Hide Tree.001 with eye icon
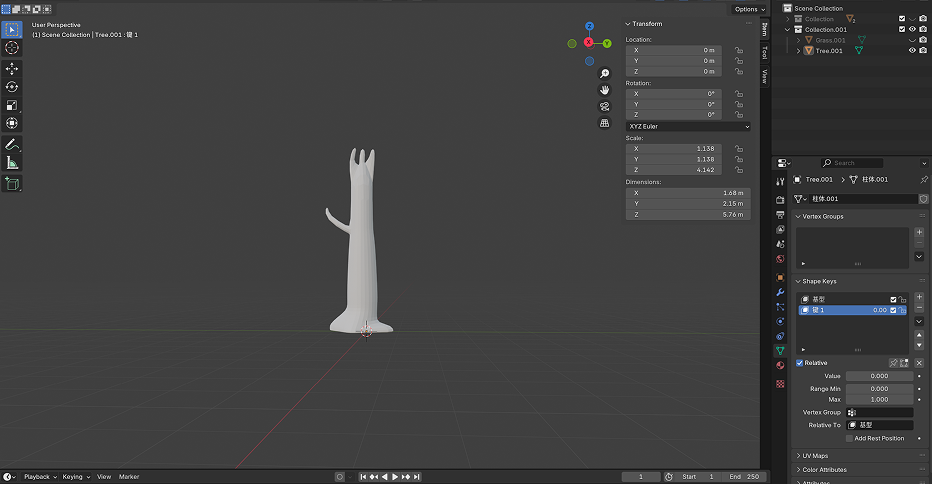This screenshot has width=932, height=484. [912, 51]
